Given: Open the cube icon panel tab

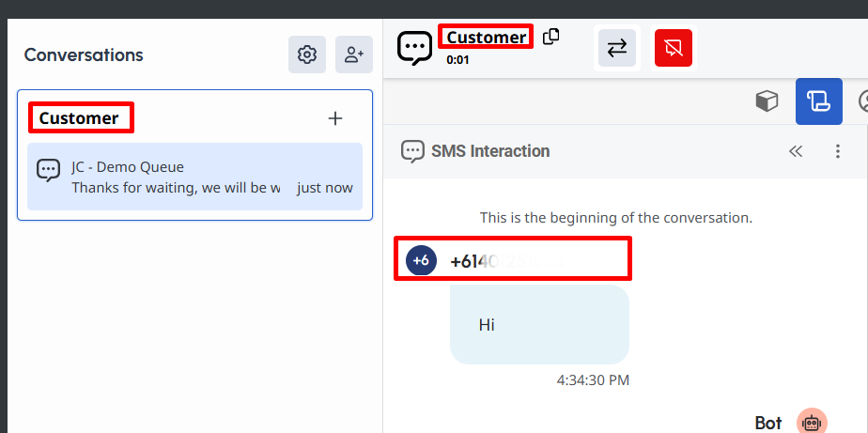Looking at the screenshot, I should tap(767, 101).
